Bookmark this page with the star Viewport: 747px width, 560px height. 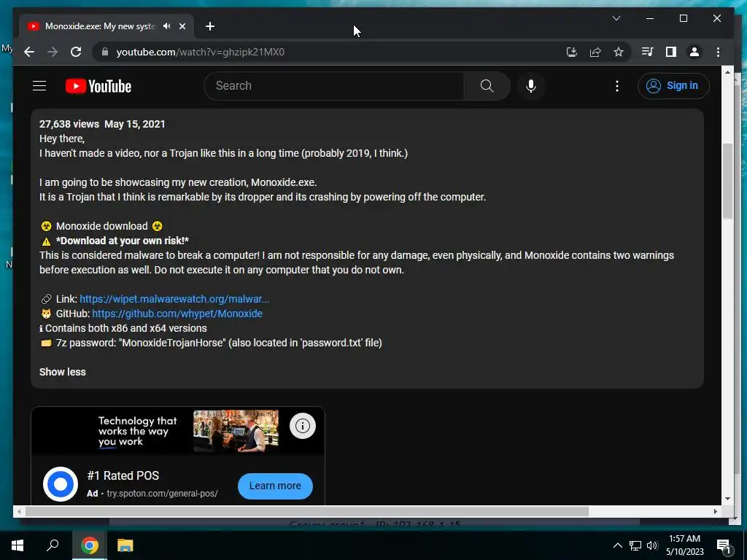(x=619, y=52)
